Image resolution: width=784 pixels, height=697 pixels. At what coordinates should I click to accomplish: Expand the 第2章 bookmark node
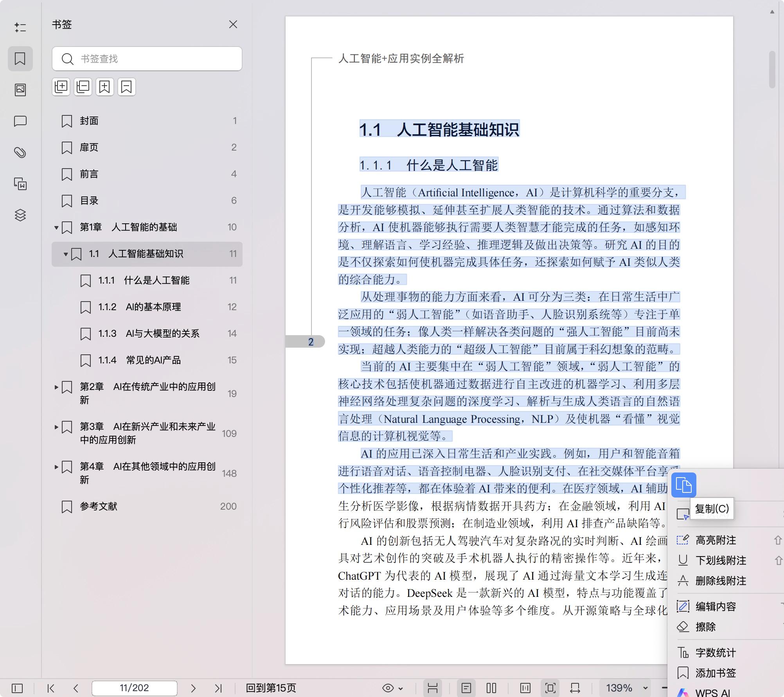(x=56, y=387)
